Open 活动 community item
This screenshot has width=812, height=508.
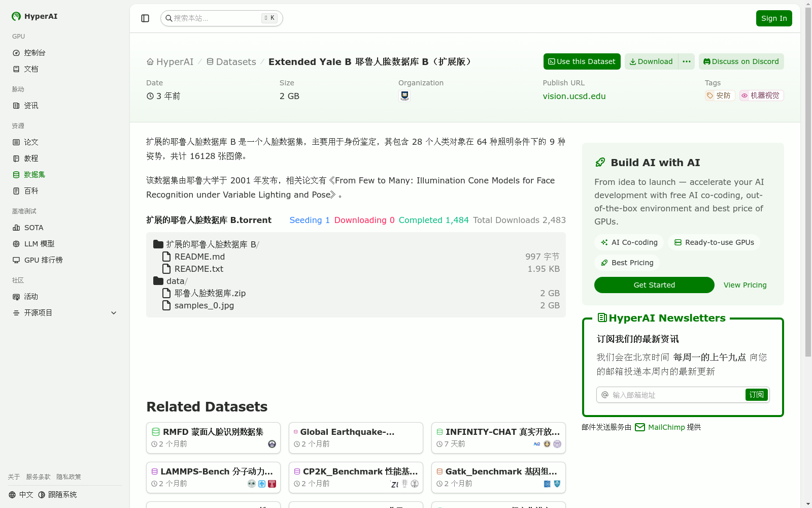[65, 297]
